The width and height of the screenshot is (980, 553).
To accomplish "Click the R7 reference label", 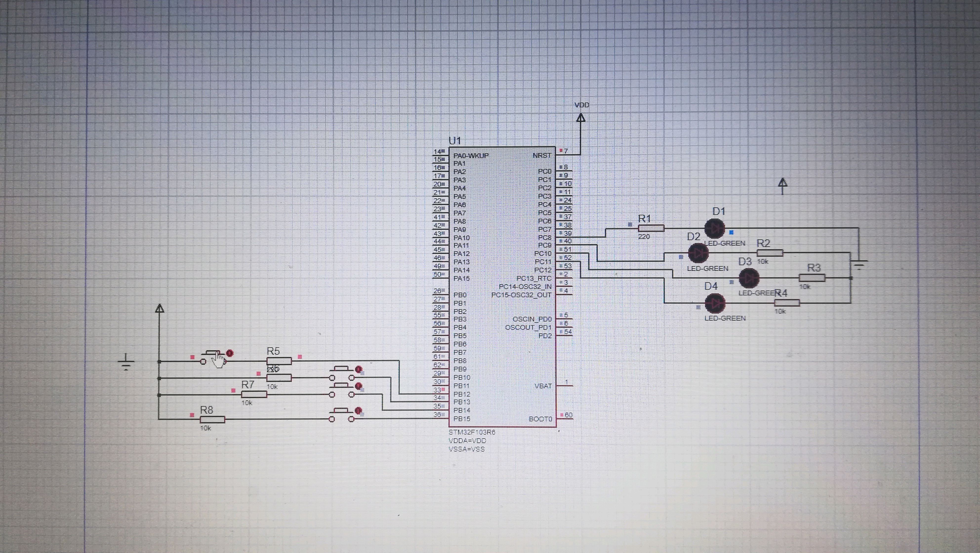I will pos(248,385).
